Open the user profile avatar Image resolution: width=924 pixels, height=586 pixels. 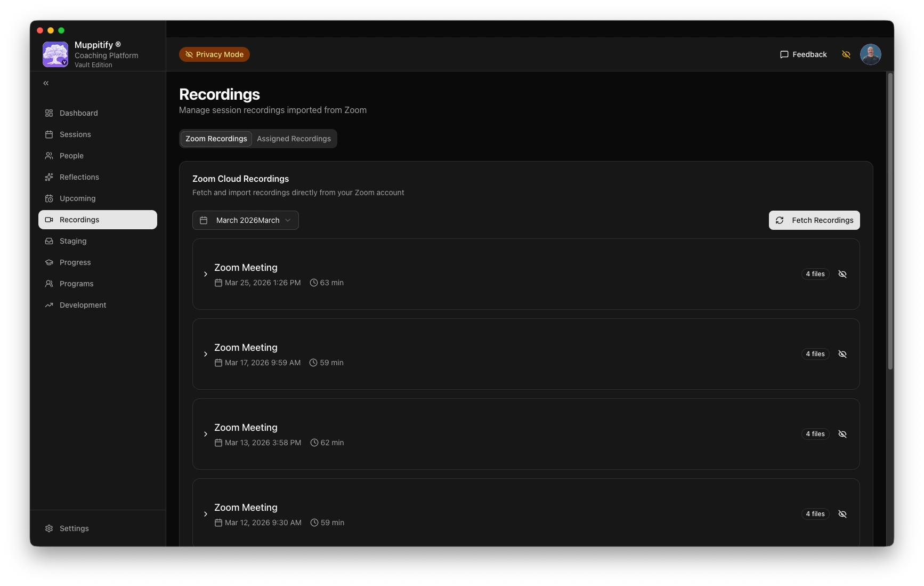click(x=870, y=54)
